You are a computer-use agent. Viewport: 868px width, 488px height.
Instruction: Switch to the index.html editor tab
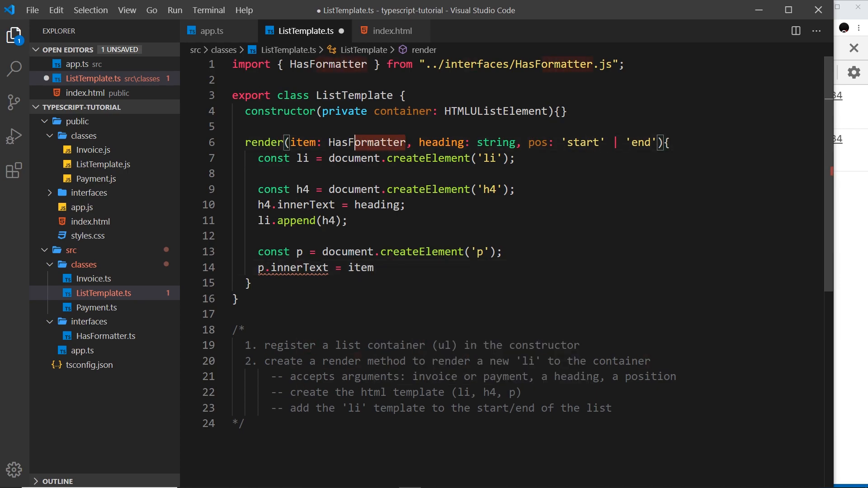392,31
